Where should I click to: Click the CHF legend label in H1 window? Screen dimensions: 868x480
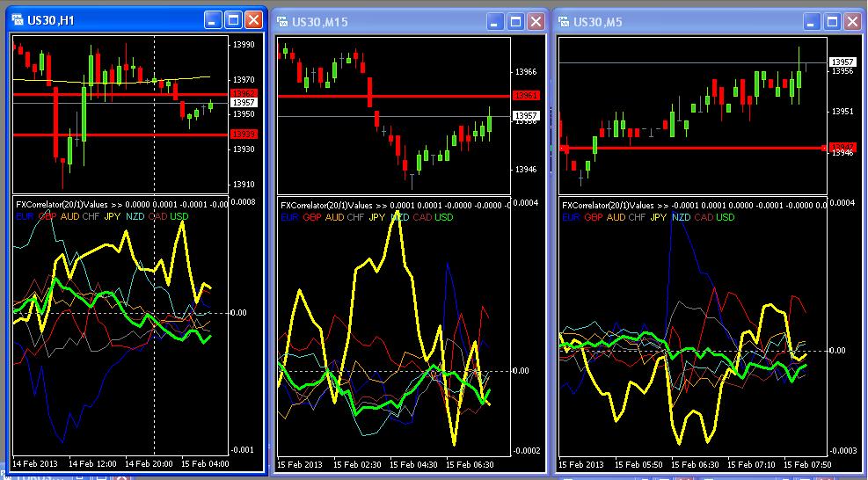[91, 216]
